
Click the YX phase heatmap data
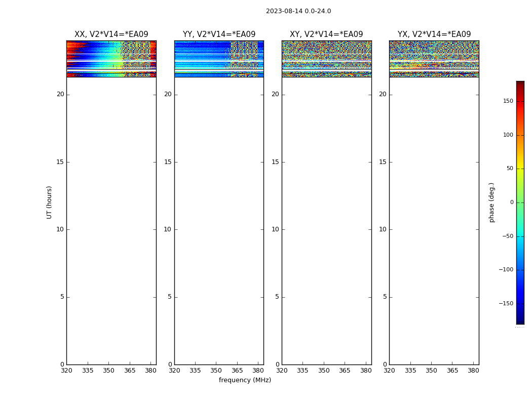pos(434,58)
